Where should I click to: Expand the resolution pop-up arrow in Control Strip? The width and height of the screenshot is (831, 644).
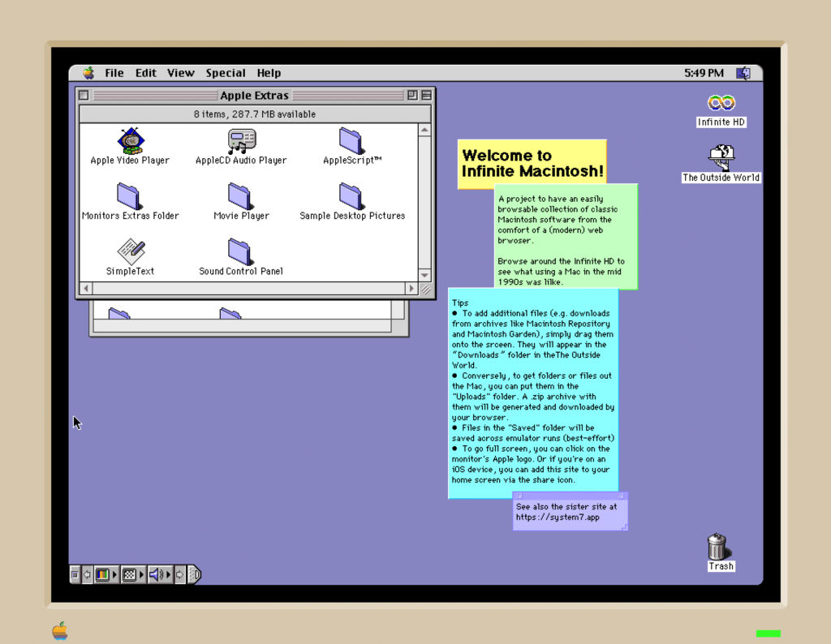click(141, 574)
